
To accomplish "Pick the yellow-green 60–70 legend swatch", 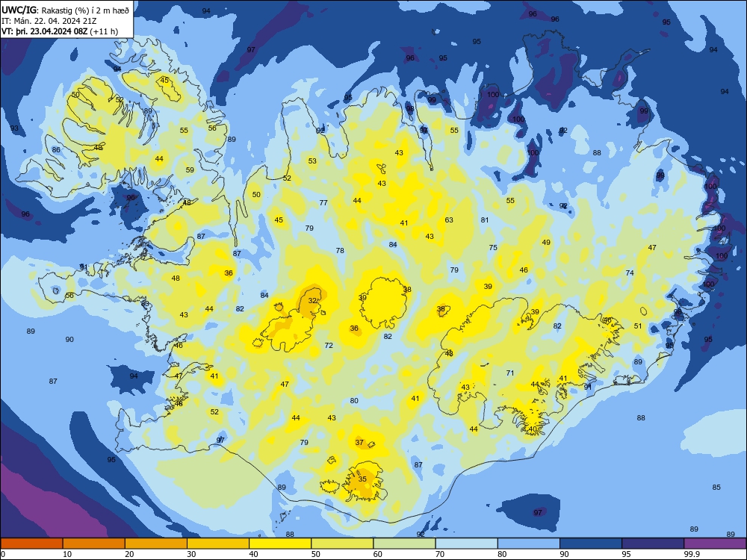I will (404, 544).
